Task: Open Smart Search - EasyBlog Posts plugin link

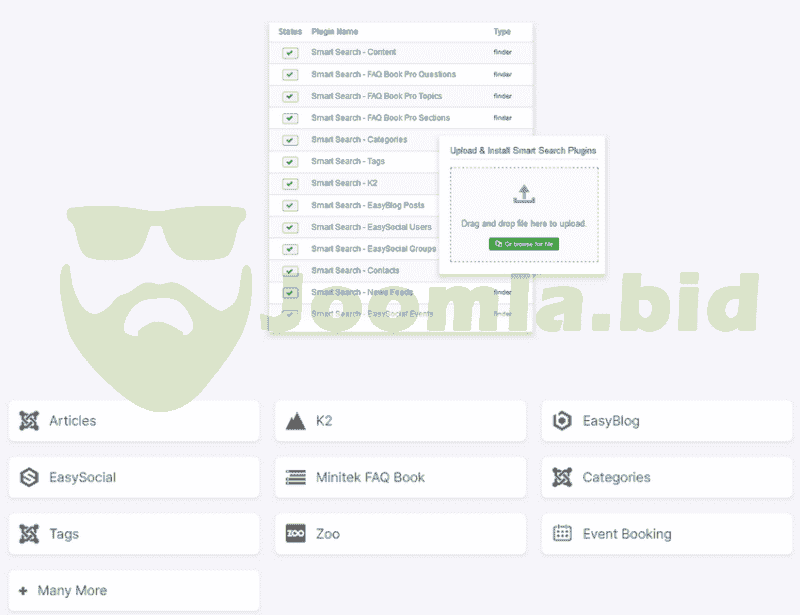Action: pos(367,205)
